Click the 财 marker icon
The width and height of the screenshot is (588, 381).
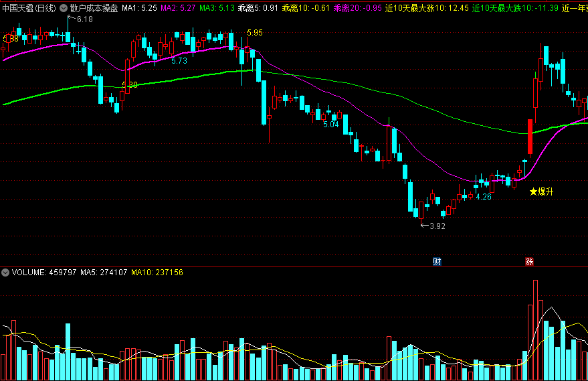pyautogui.click(x=437, y=262)
